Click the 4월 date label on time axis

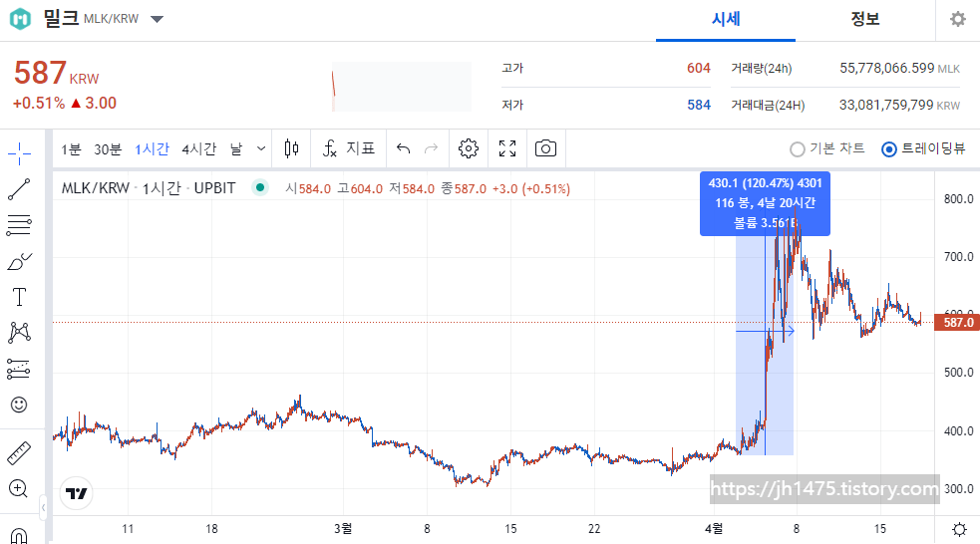[714, 529]
